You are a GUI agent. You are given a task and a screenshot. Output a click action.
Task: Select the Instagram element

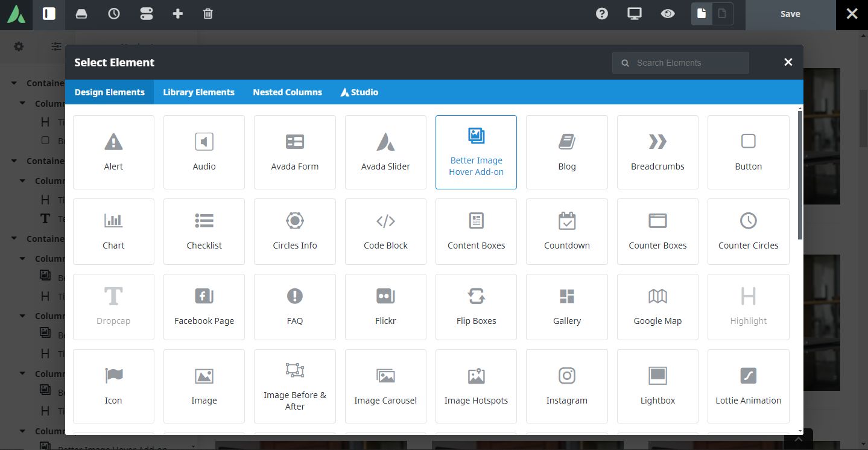coord(567,386)
